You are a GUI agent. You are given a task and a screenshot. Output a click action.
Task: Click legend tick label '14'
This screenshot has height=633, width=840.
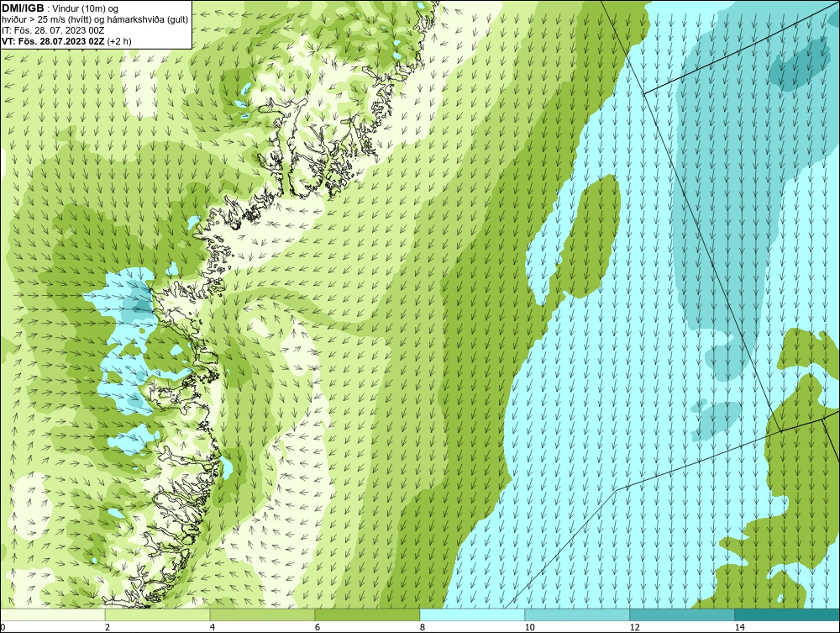click(x=740, y=627)
